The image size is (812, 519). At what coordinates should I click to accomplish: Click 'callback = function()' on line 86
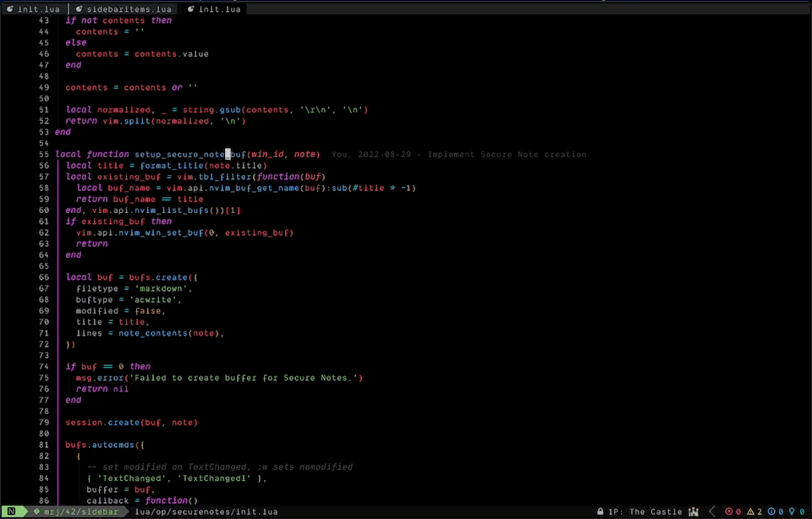[142, 501]
